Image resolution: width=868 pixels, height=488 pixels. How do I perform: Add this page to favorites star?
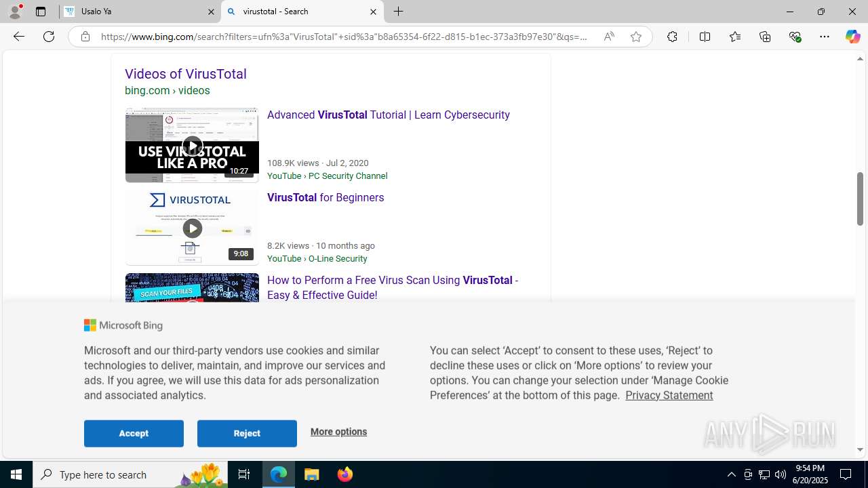[636, 37]
